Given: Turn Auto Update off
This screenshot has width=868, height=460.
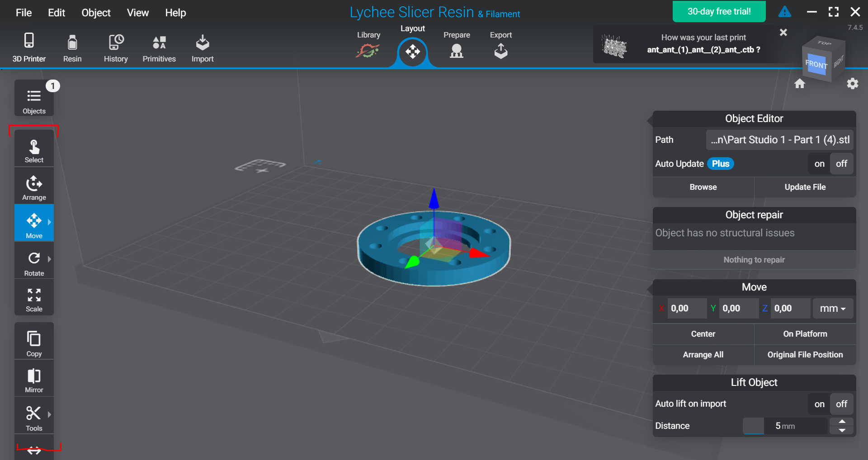Looking at the screenshot, I should click(x=841, y=164).
